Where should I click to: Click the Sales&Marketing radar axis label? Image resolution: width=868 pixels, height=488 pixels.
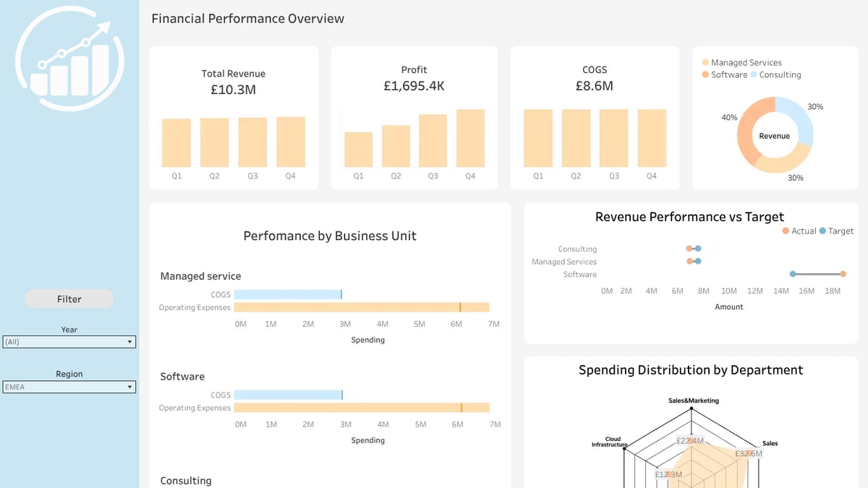point(694,401)
